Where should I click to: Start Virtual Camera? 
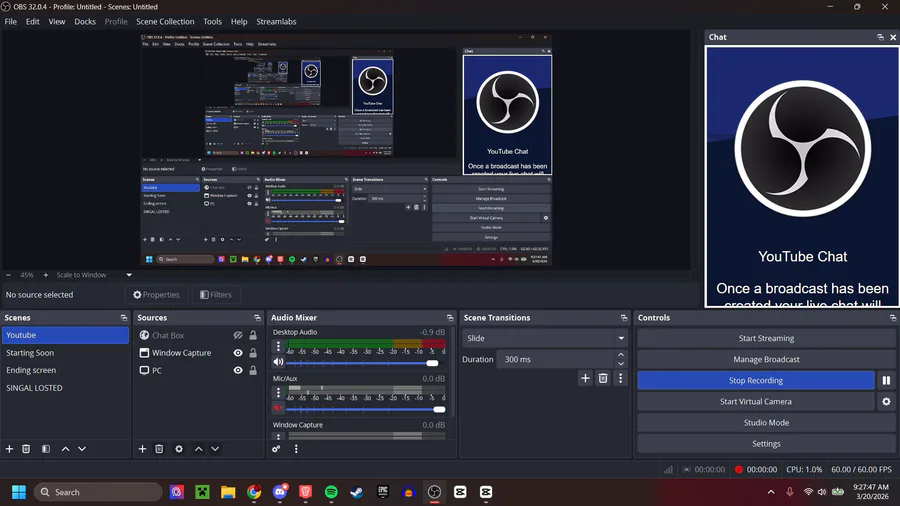tap(756, 402)
